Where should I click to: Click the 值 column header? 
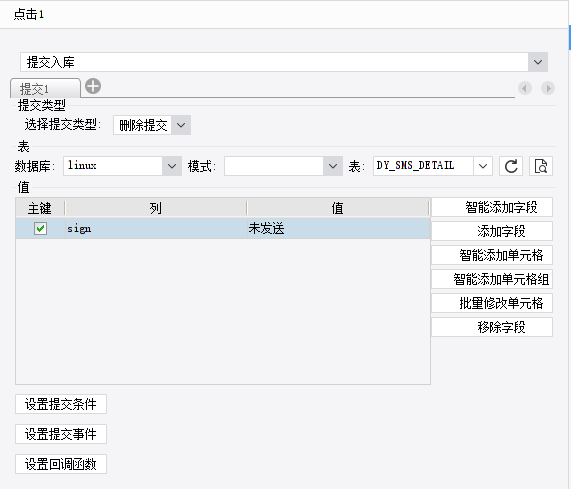click(338, 208)
